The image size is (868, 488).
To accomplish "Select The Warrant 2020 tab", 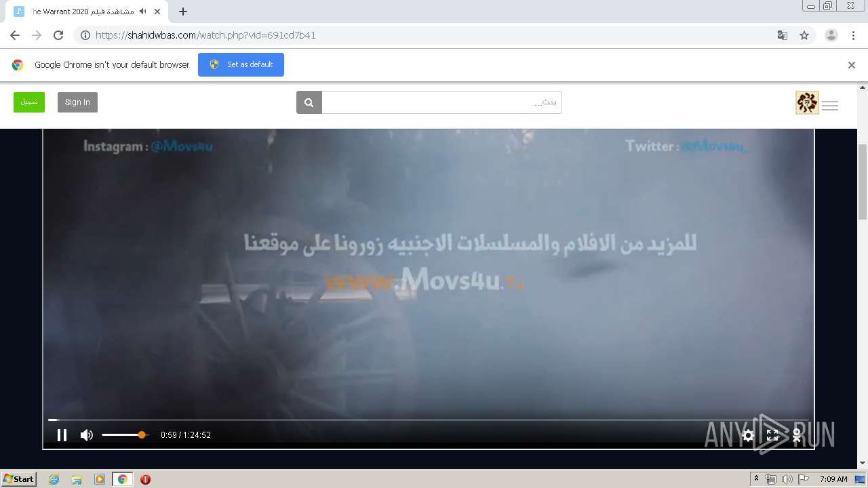I will [x=88, y=12].
